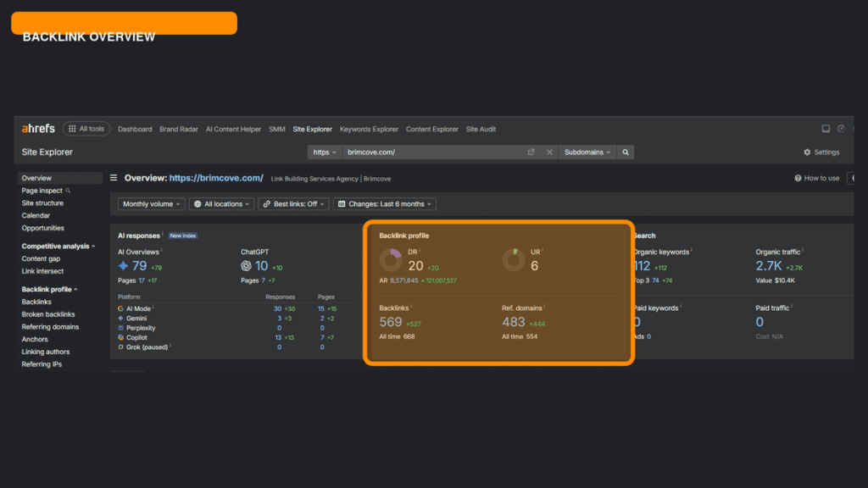Open the https protocol dropdown
Viewport: 868px width, 488px height.
coord(325,152)
